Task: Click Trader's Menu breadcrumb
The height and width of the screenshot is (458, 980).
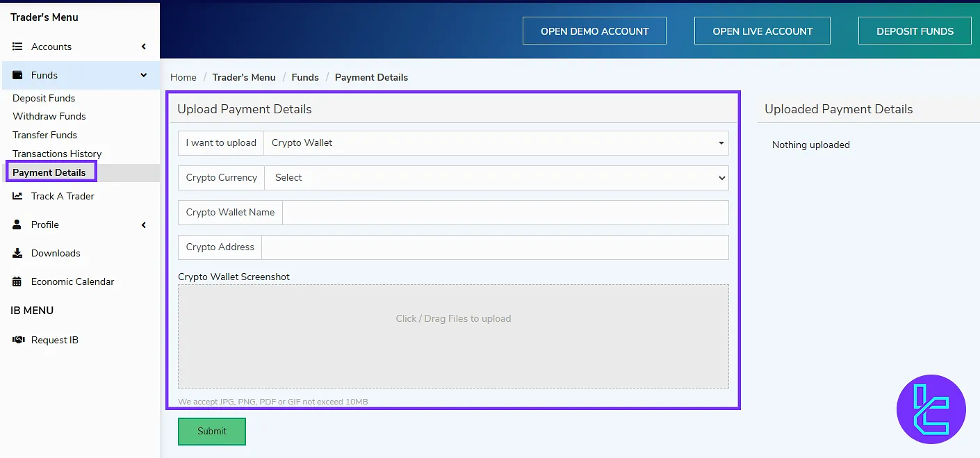Action: [x=244, y=77]
